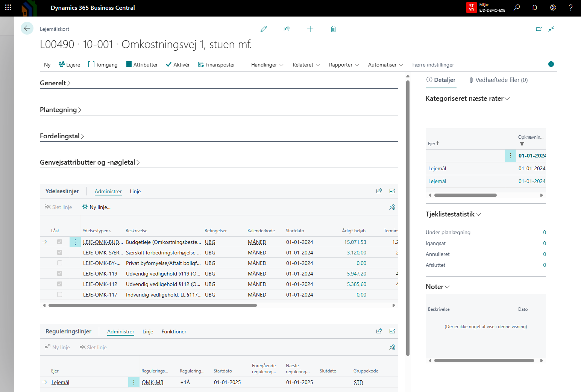Expand Reguleringslinjer part to full view
This screenshot has height=392, width=581.
click(392, 331)
